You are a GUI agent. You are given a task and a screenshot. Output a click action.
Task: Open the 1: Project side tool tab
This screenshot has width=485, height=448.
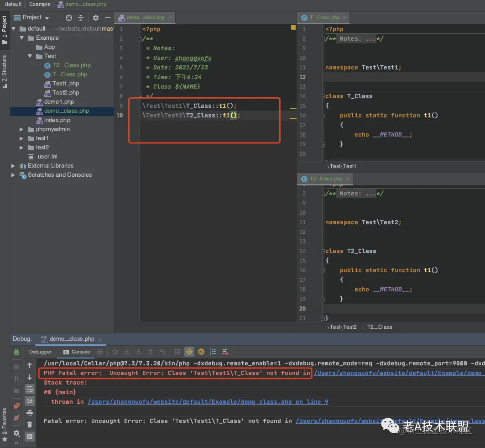pyautogui.click(x=5, y=30)
